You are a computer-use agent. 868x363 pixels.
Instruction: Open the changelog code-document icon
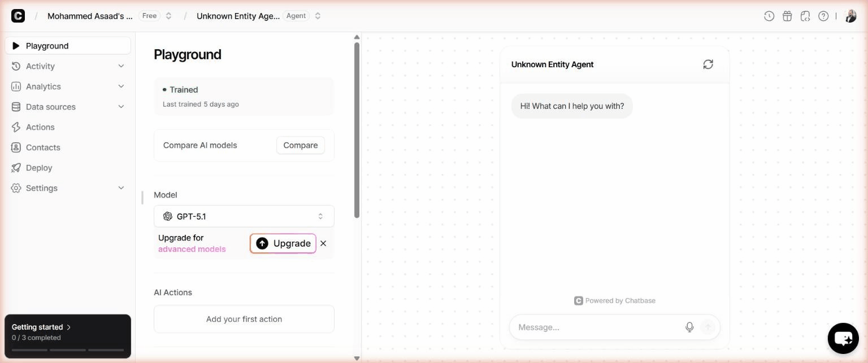[x=805, y=16]
